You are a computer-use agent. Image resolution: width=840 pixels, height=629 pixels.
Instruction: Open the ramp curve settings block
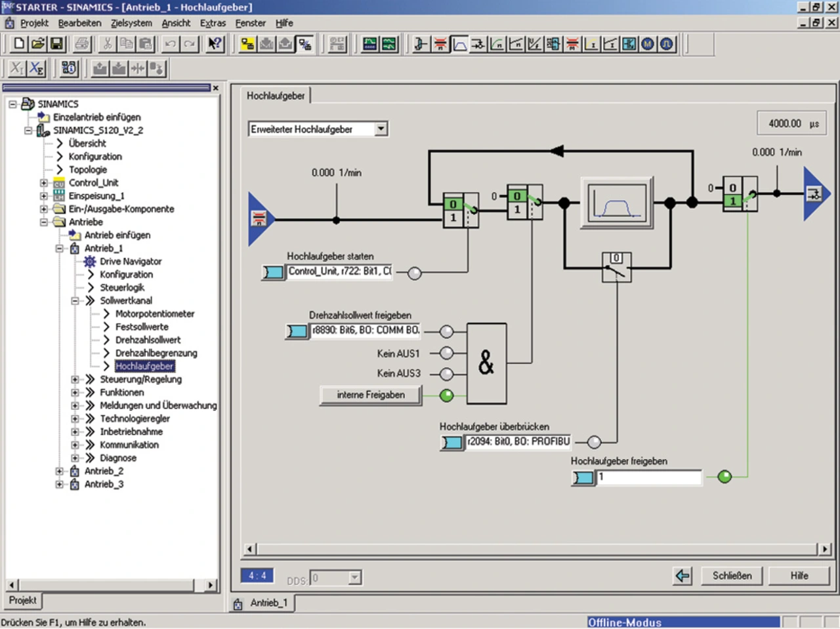coord(616,203)
